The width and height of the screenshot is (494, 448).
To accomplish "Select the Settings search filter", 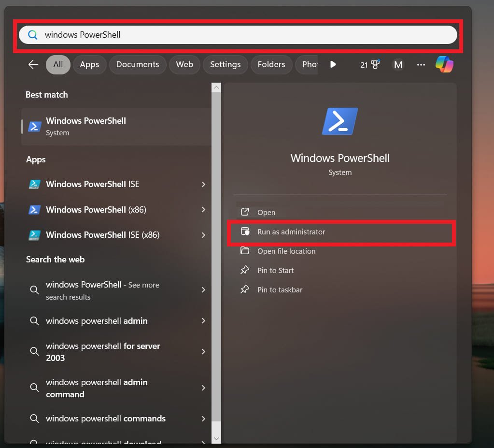I will pyautogui.click(x=225, y=64).
